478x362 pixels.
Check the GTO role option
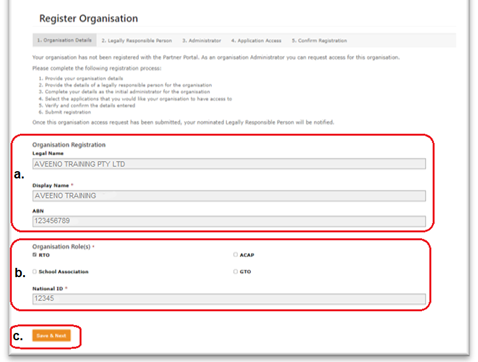pyautogui.click(x=235, y=272)
